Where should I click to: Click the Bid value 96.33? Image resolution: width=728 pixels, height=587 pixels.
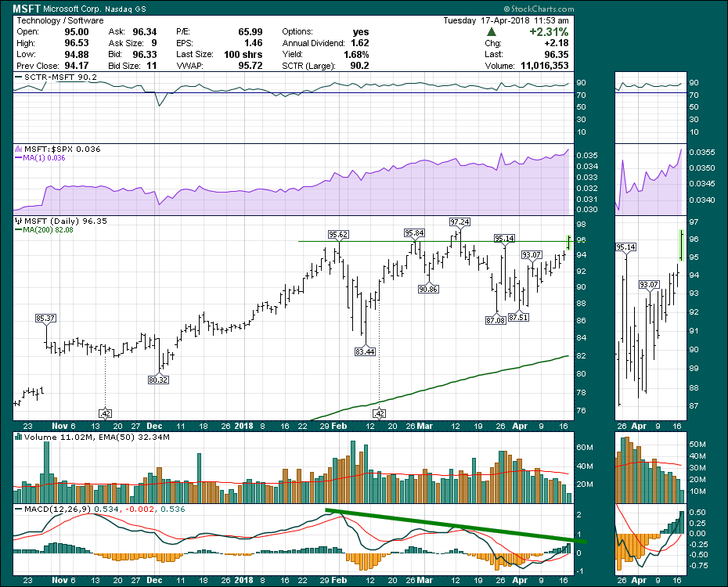(145, 54)
